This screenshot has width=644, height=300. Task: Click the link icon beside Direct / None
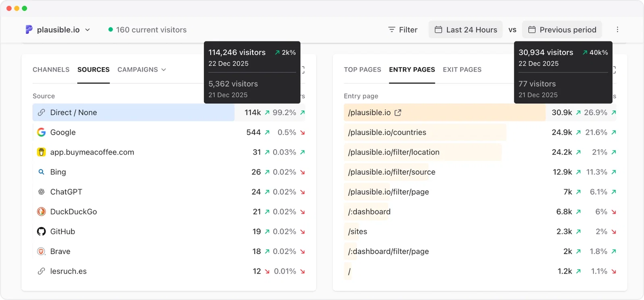pyautogui.click(x=41, y=113)
